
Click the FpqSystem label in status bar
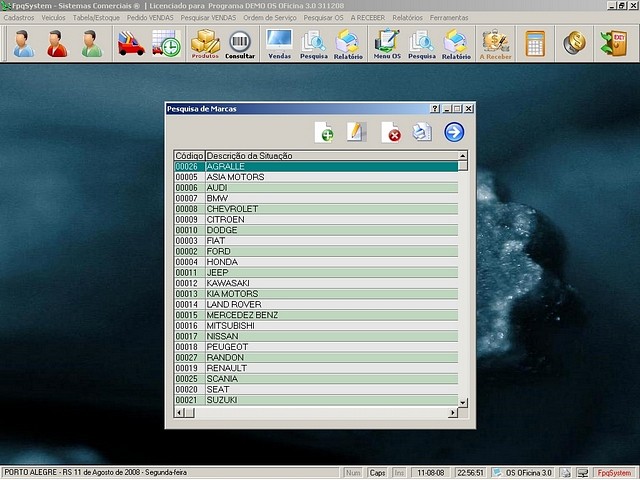614,473
